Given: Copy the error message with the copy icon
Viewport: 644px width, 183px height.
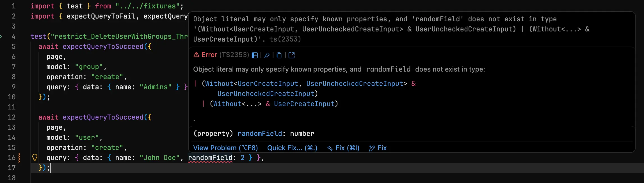Looking at the screenshot, I should 279,55.
